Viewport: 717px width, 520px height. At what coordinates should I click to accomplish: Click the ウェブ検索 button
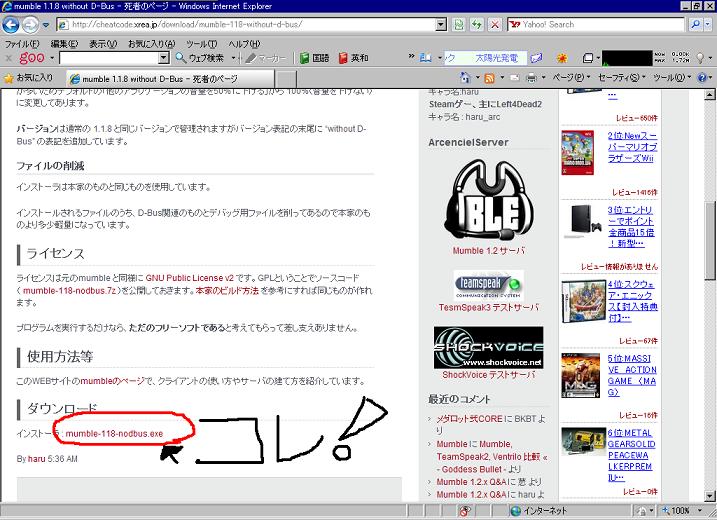(200, 58)
